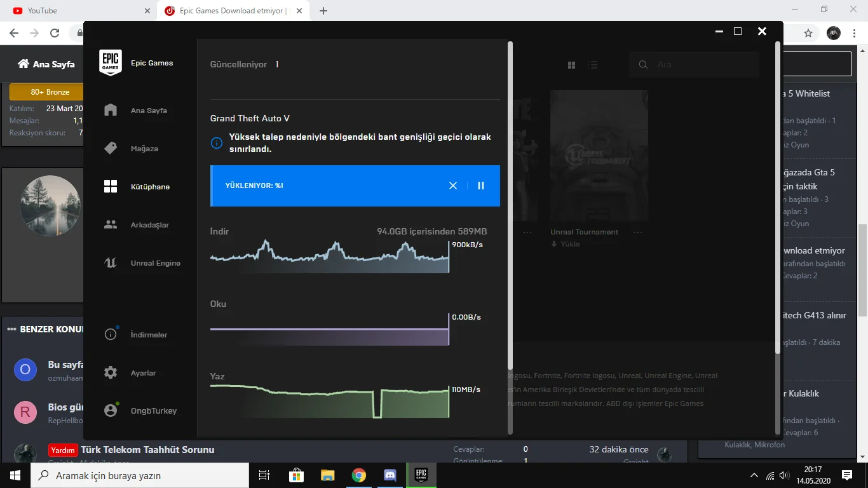
Task: Click the Grand Theft Auto V title
Action: (x=250, y=118)
